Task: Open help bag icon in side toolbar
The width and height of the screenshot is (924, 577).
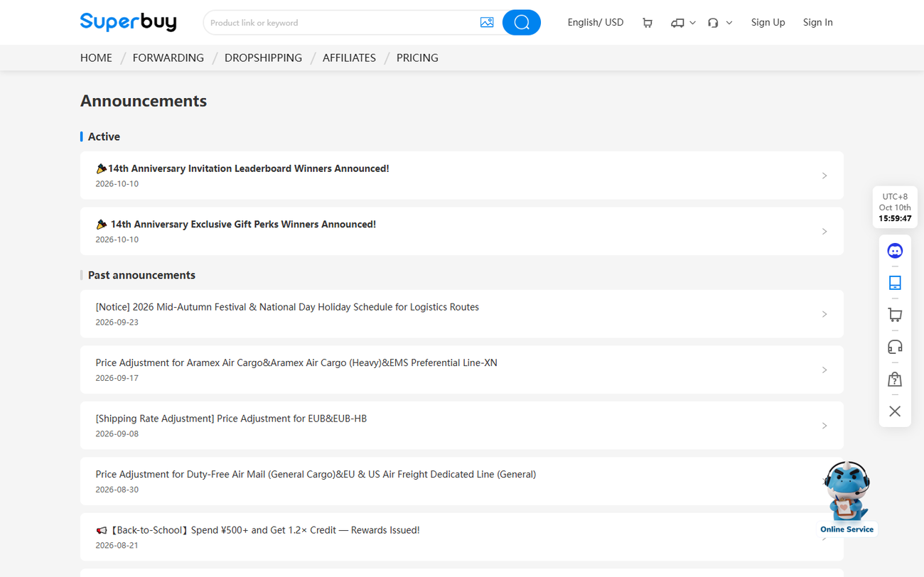Action: tap(895, 379)
